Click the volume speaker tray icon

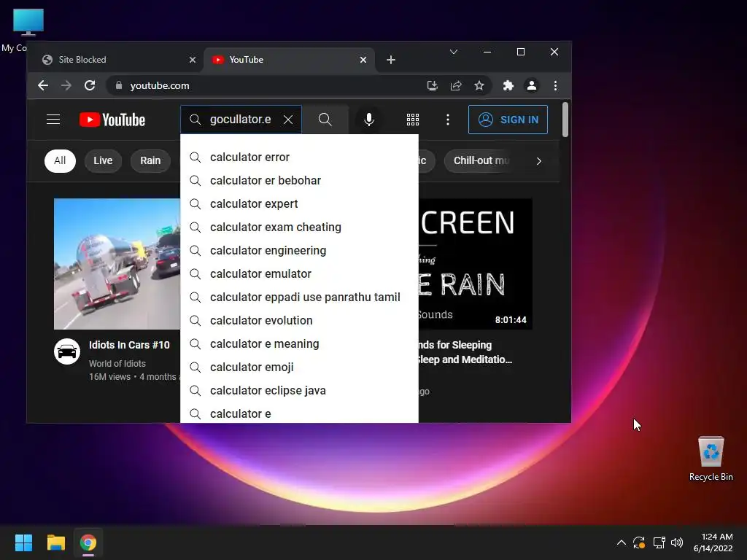click(x=676, y=542)
